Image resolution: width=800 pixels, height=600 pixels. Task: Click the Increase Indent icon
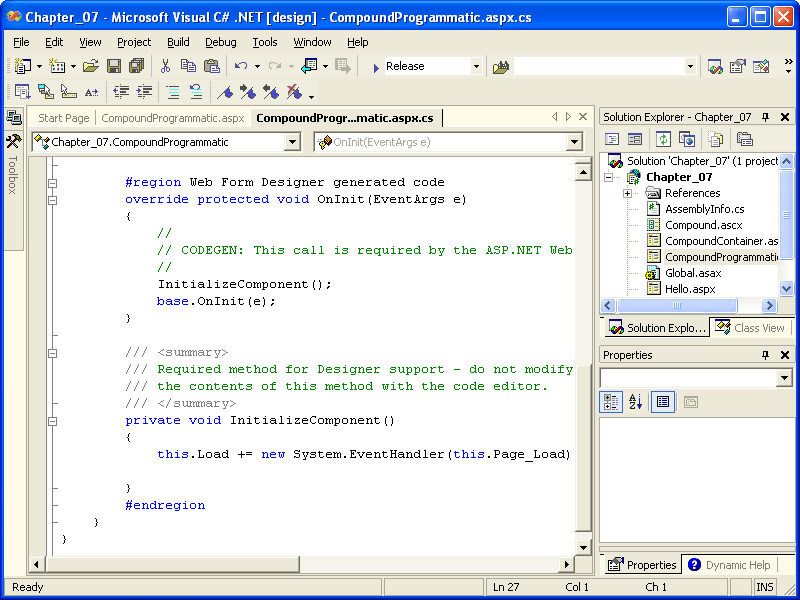pos(145,92)
